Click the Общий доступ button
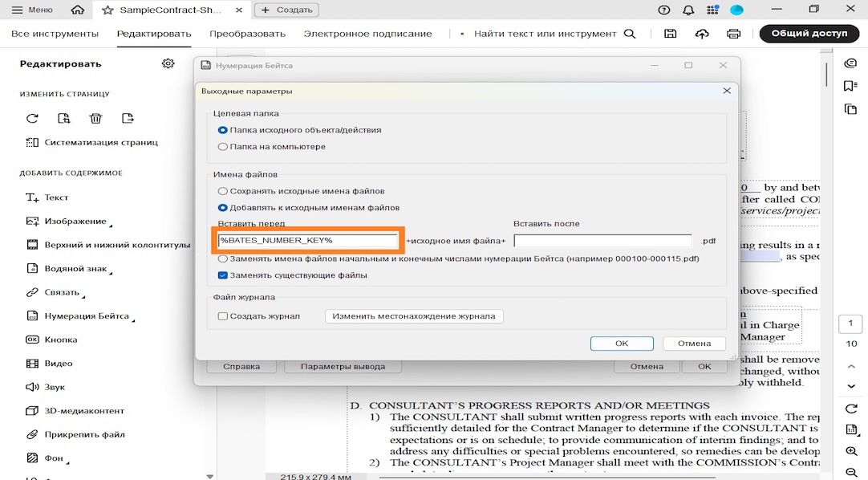The image size is (868, 480). pyautogui.click(x=809, y=33)
